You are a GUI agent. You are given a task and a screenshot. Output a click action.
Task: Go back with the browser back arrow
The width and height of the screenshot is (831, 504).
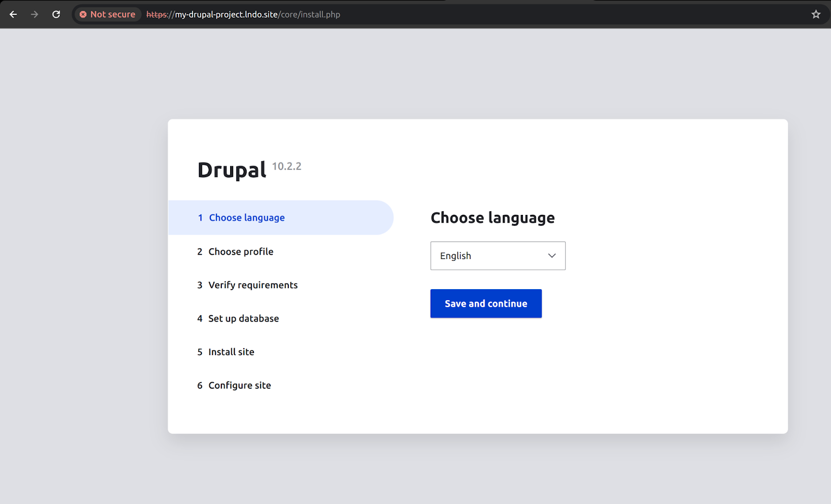(x=14, y=15)
